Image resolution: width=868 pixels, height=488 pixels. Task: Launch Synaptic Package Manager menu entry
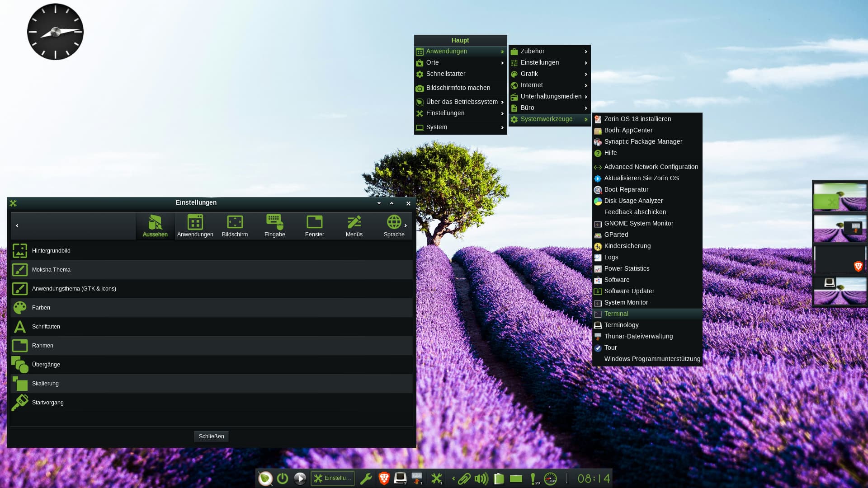[643, 142]
